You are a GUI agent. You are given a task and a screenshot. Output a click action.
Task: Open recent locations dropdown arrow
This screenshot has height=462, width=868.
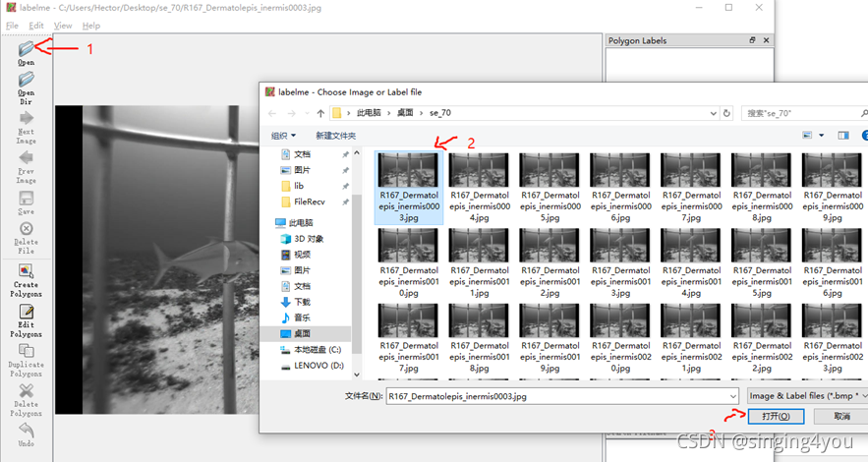[308, 113]
